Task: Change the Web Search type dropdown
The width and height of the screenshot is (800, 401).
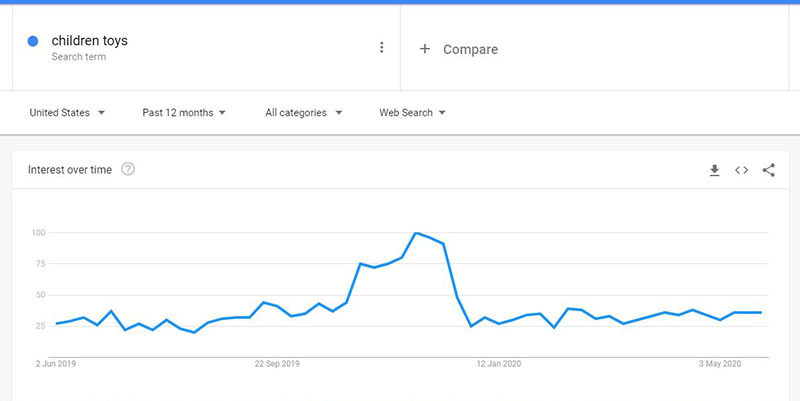Action: pos(412,113)
